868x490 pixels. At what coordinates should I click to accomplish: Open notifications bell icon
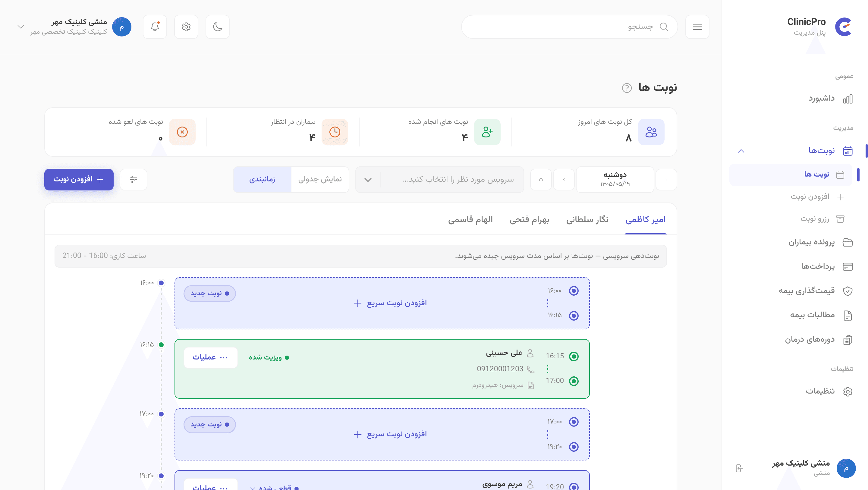click(155, 27)
